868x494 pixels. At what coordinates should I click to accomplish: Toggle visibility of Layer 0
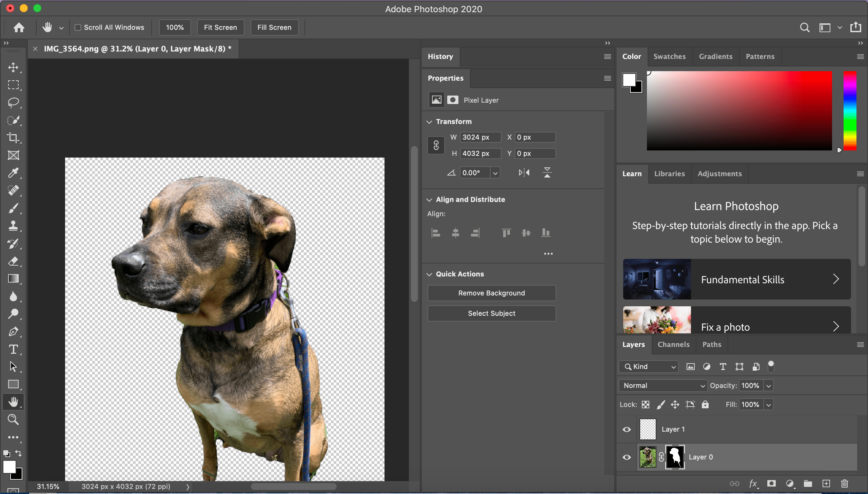pyautogui.click(x=627, y=457)
